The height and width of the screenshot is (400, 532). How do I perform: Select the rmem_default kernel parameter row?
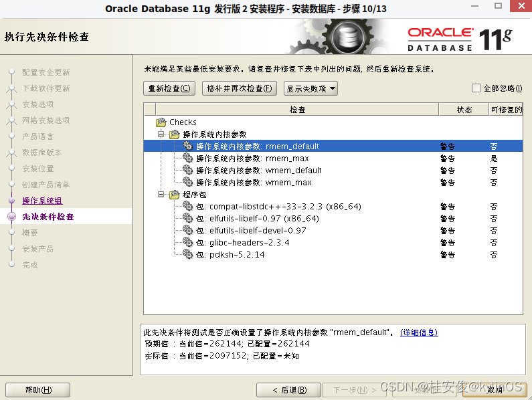[333, 146]
